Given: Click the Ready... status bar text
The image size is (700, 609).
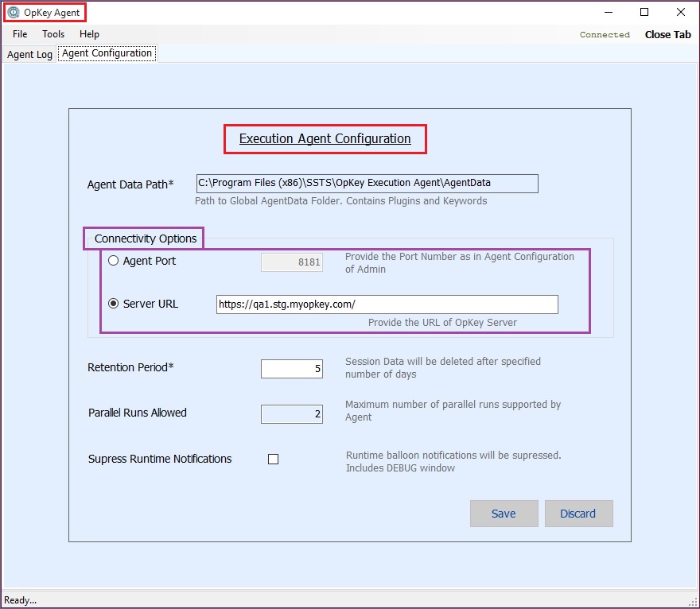Looking at the screenshot, I should pos(20,600).
